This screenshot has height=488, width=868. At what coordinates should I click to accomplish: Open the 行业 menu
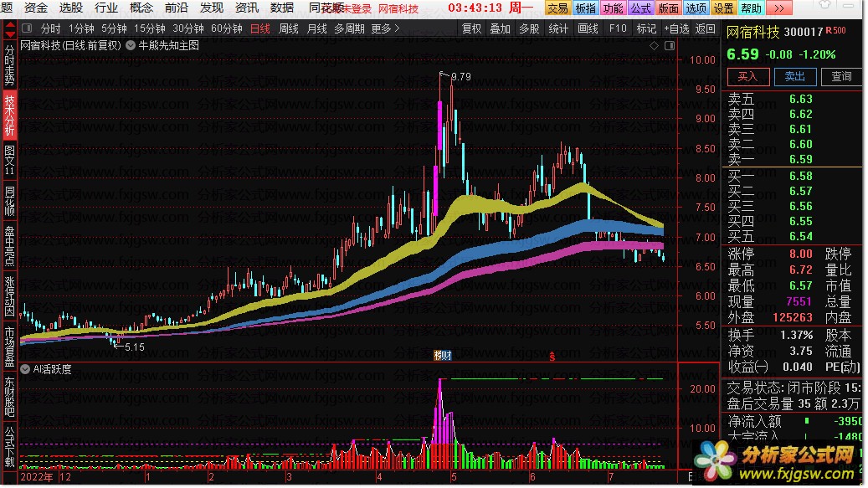coord(106,8)
